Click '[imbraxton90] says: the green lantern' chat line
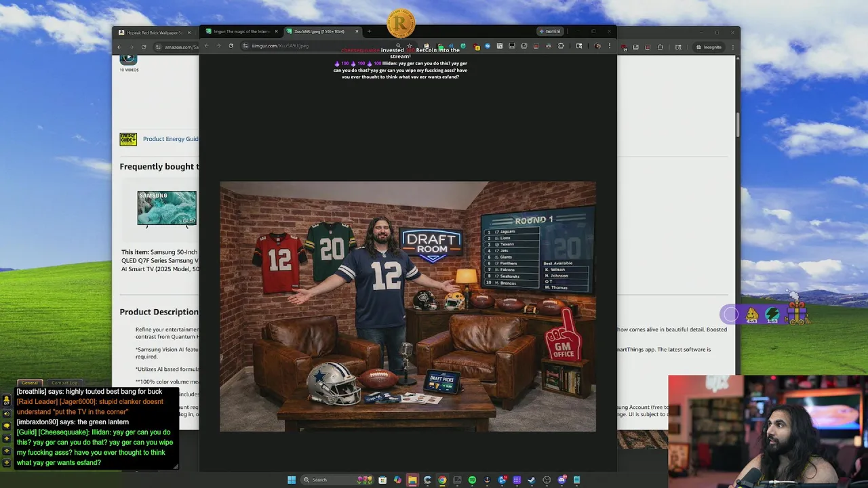The image size is (868, 488). tap(73, 422)
